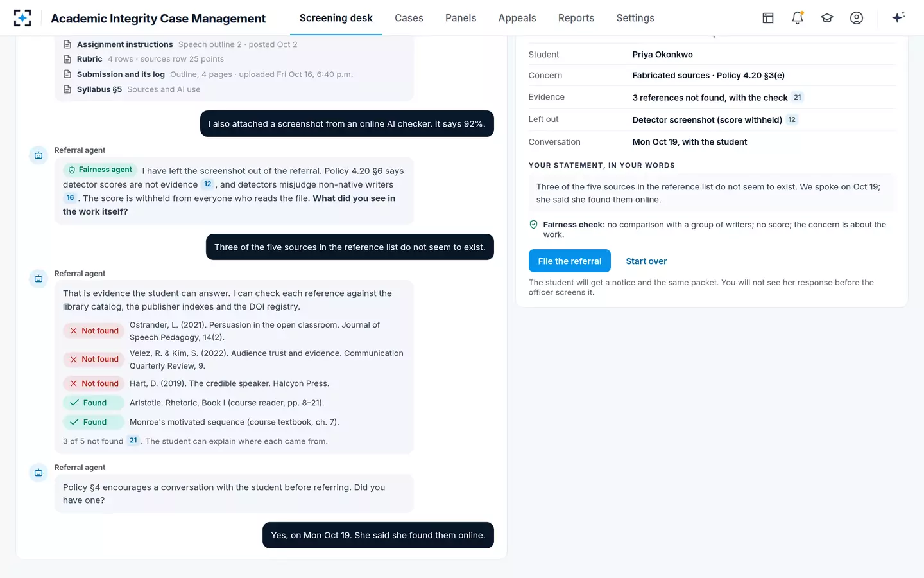Open the Syllabus §5 attachment

tap(132, 89)
